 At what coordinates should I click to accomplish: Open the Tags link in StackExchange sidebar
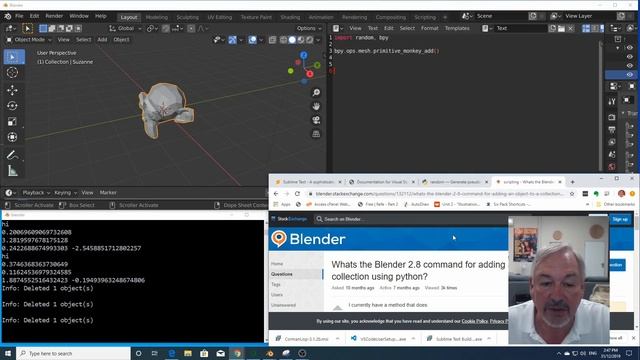tap(276, 284)
